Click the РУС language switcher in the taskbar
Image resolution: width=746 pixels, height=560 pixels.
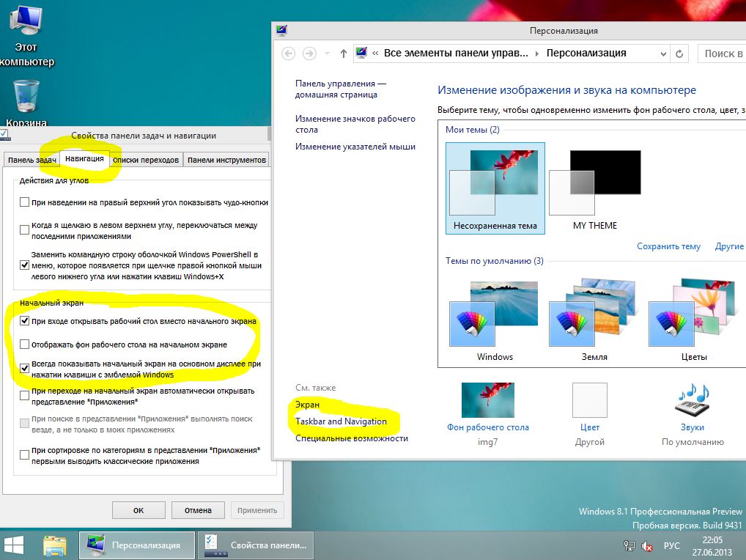(x=671, y=546)
